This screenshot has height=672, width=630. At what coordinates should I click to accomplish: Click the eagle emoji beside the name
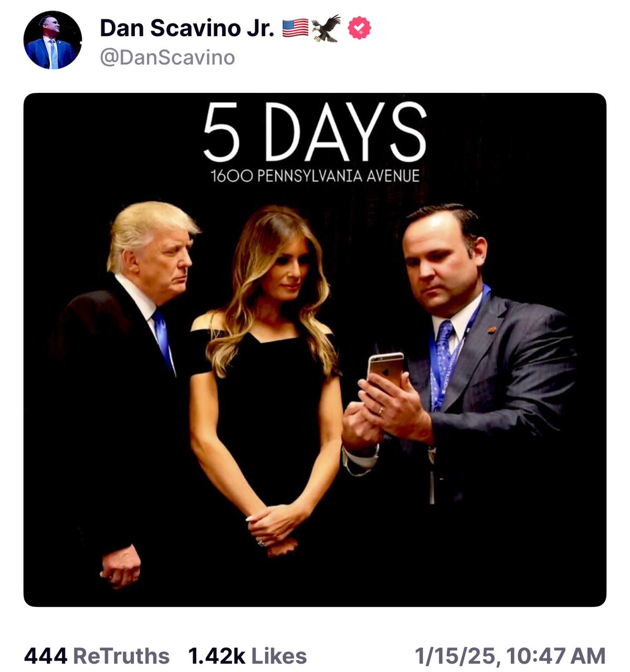tap(326, 28)
